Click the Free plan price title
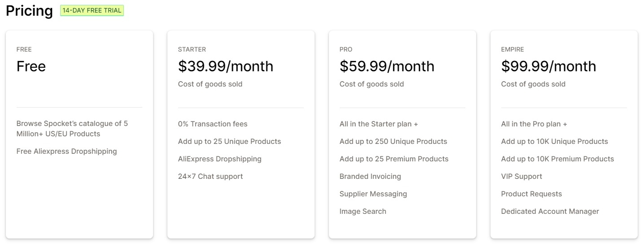This screenshot has height=247, width=644. [x=31, y=66]
